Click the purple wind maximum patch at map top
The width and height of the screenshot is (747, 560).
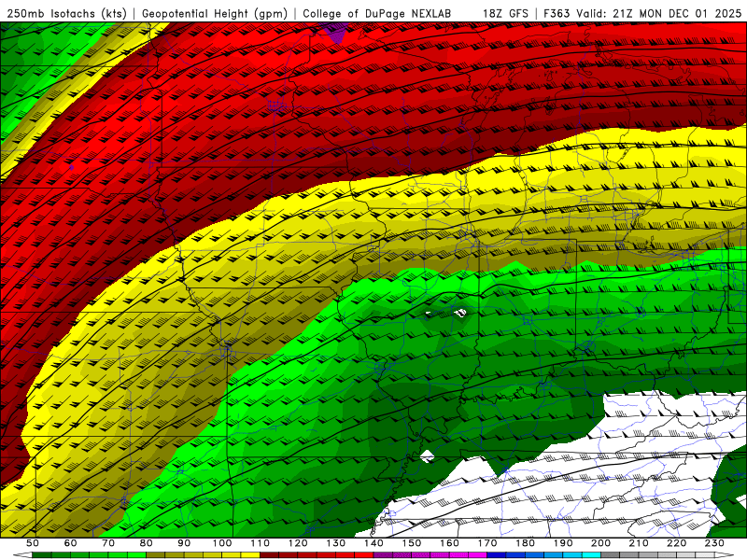(336, 34)
